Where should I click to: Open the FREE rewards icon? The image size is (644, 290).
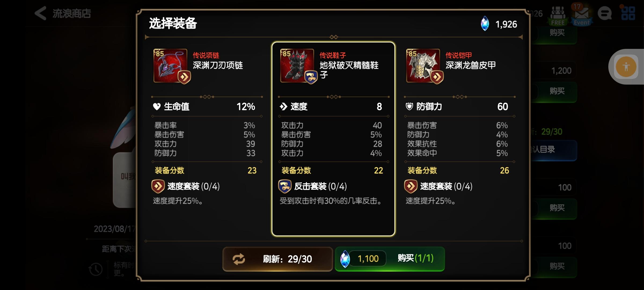pos(558,16)
